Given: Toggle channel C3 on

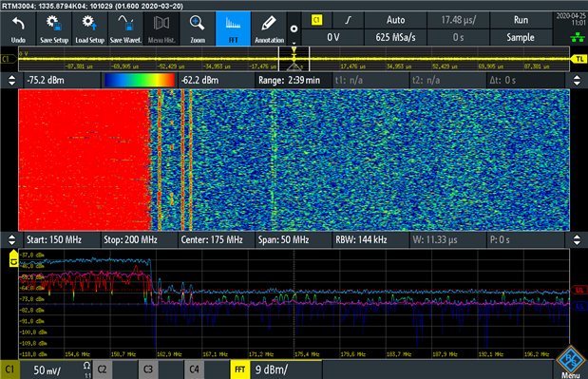Looking at the screenshot, I should point(148,370).
